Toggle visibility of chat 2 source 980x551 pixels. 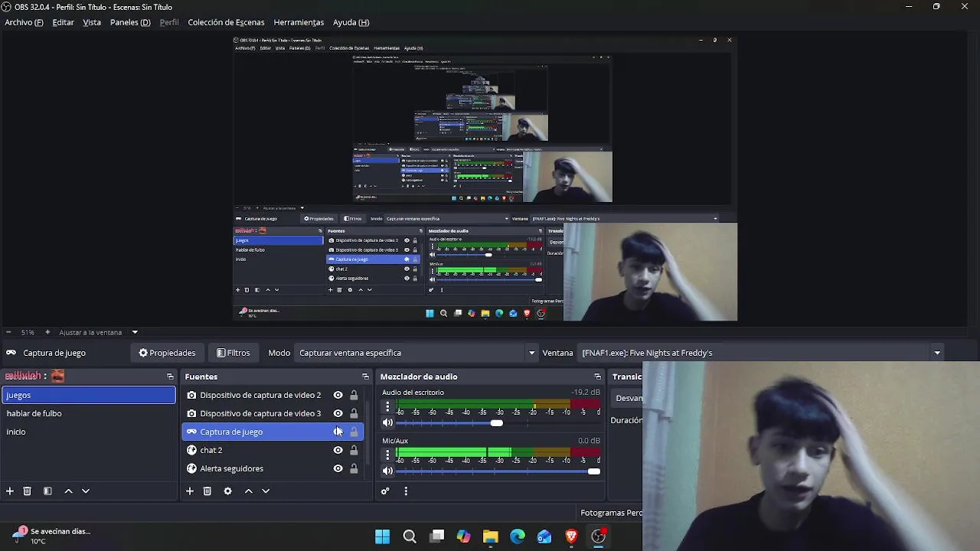[338, 450]
